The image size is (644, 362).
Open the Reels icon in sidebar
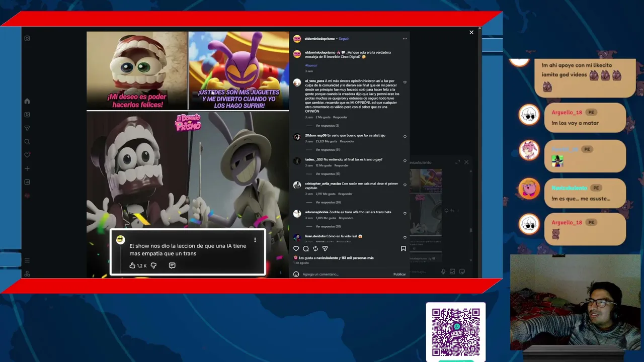(x=27, y=115)
